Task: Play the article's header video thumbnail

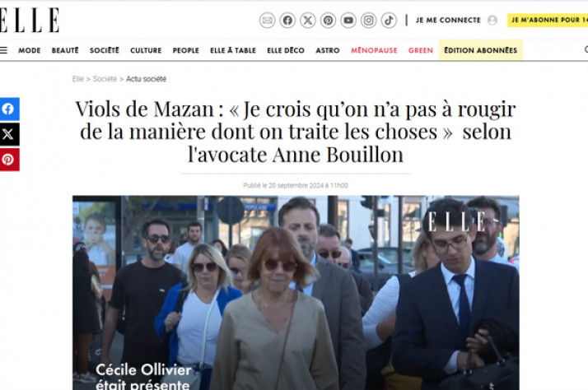Action: [x=296, y=293]
